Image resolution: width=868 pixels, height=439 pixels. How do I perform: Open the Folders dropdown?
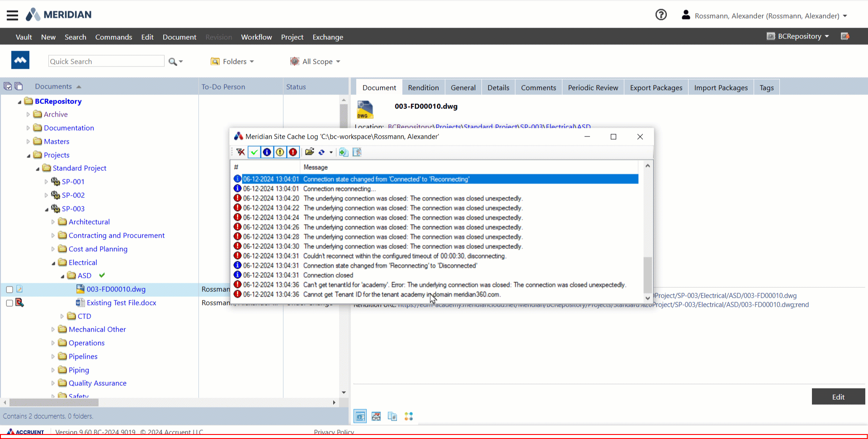coord(232,61)
